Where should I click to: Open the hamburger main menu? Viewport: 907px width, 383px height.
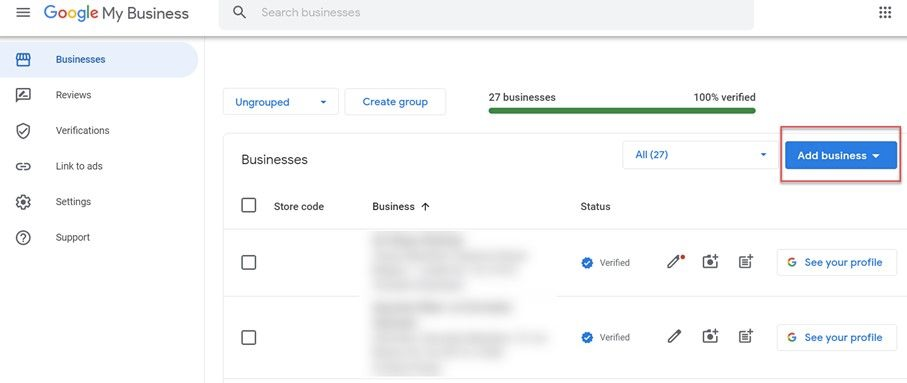[23, 12]
